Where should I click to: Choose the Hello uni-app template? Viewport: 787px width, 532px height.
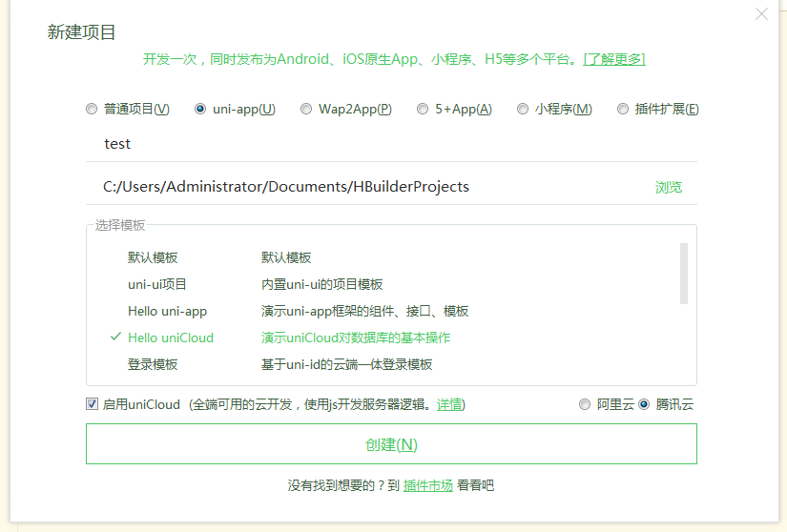click(x=167, y=311)
